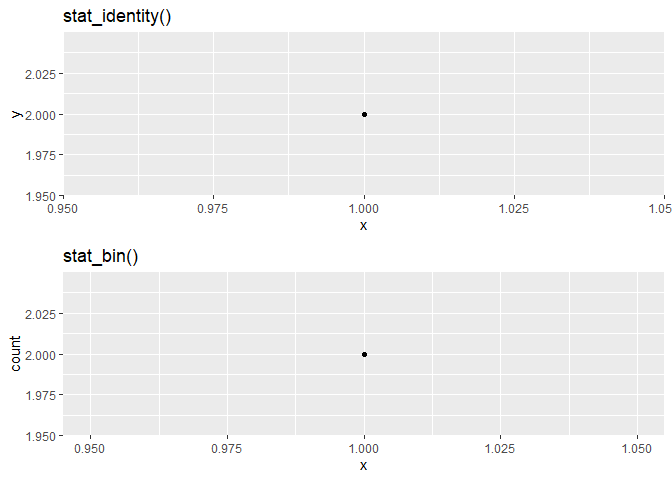This screenshot has height=480, width=672.
Task: Click the 2.025 count-axis label in bottom plot
Action: 40,315
